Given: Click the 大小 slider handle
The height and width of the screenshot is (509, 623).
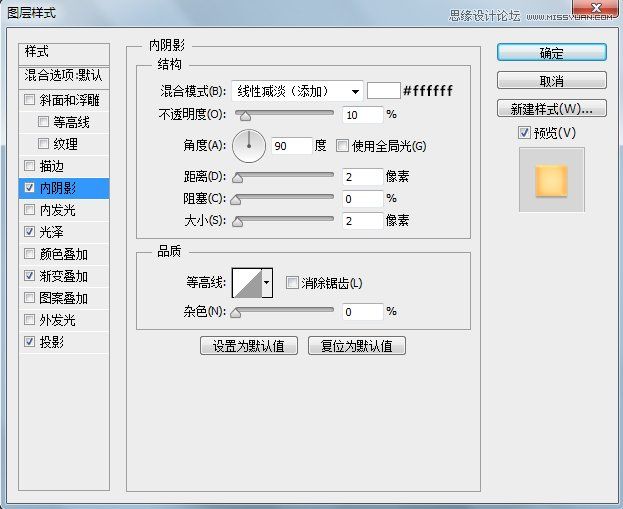Looking at the screenshot, I should point(238,222).
